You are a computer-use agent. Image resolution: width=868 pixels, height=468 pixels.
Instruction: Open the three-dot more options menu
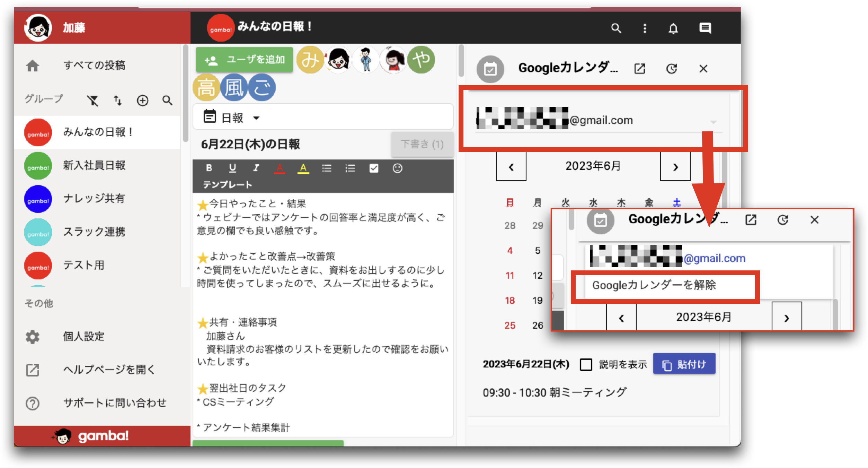pos(645,28)
